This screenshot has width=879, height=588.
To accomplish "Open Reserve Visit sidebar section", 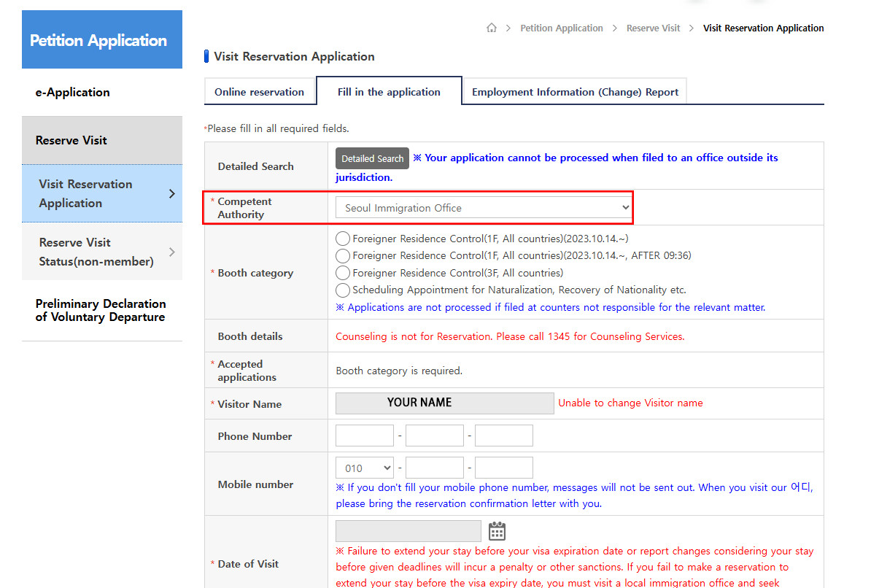I will tap(71, 140).
